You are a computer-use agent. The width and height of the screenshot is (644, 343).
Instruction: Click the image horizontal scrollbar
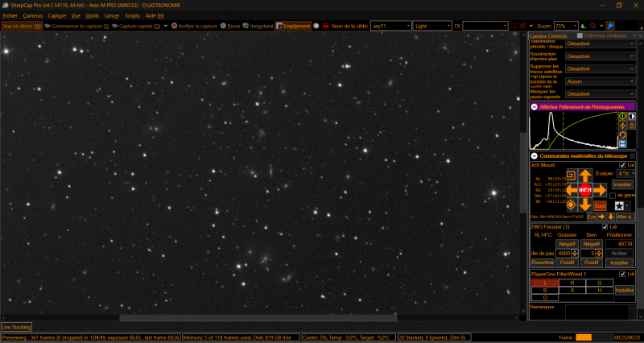[x=258, y=317]
